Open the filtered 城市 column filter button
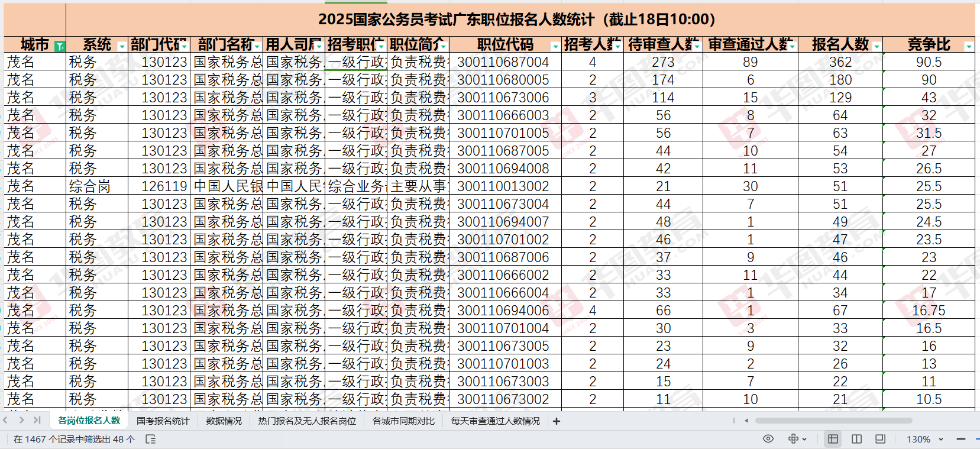 (x=59, y=46)
